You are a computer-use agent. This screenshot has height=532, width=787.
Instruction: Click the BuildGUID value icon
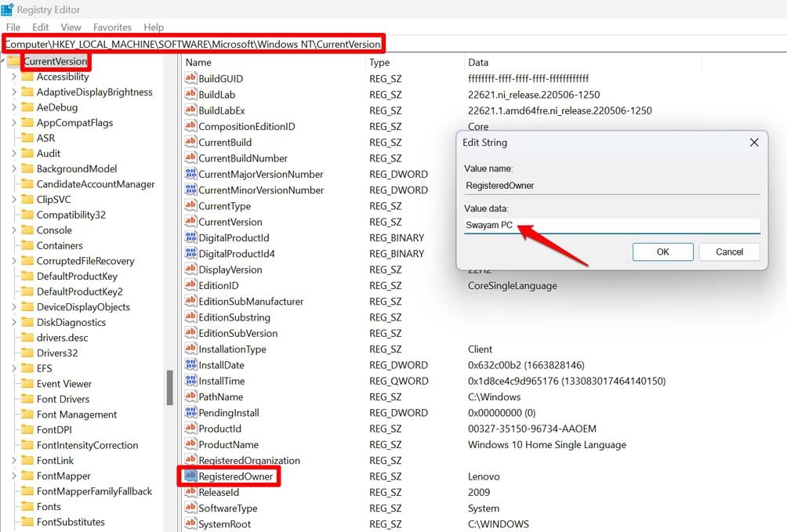(190, 78)
